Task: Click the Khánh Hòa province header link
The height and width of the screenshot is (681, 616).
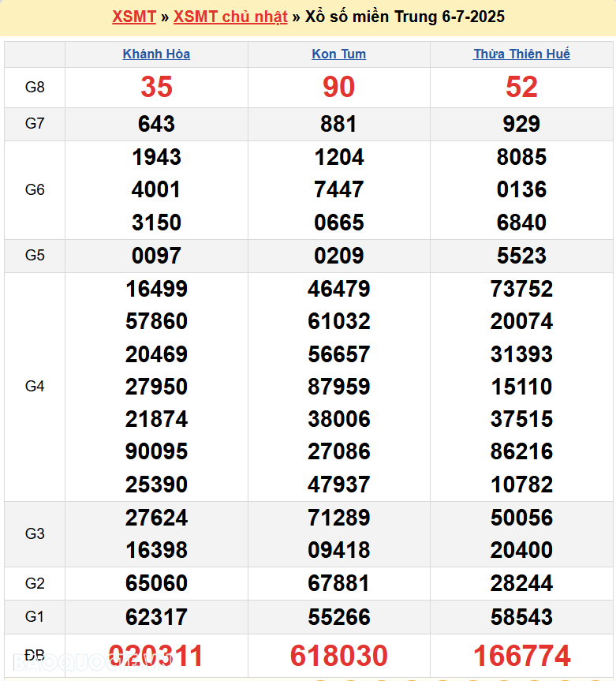Action: [156, 54]
